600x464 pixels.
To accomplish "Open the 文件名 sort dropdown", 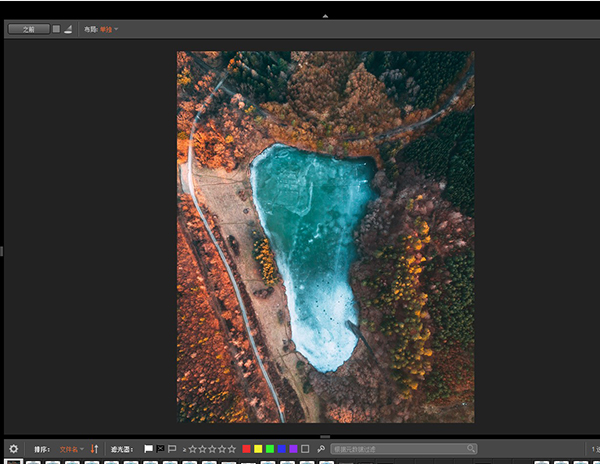I will tap(71, 449).
